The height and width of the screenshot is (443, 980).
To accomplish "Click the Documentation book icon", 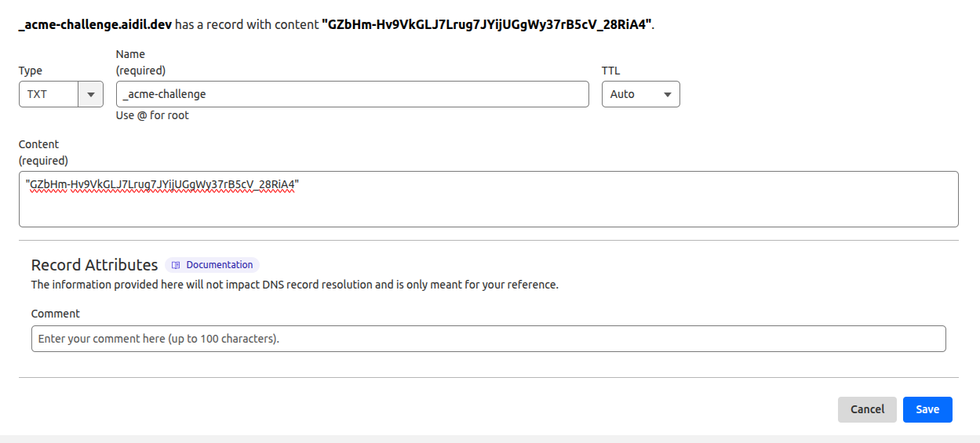I will 176,265.
